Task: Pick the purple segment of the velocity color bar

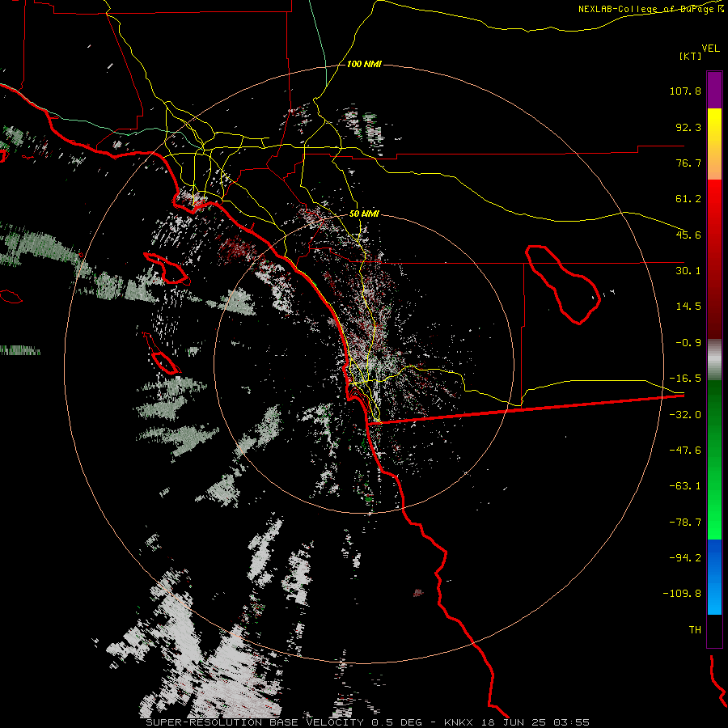Action: 714,90
